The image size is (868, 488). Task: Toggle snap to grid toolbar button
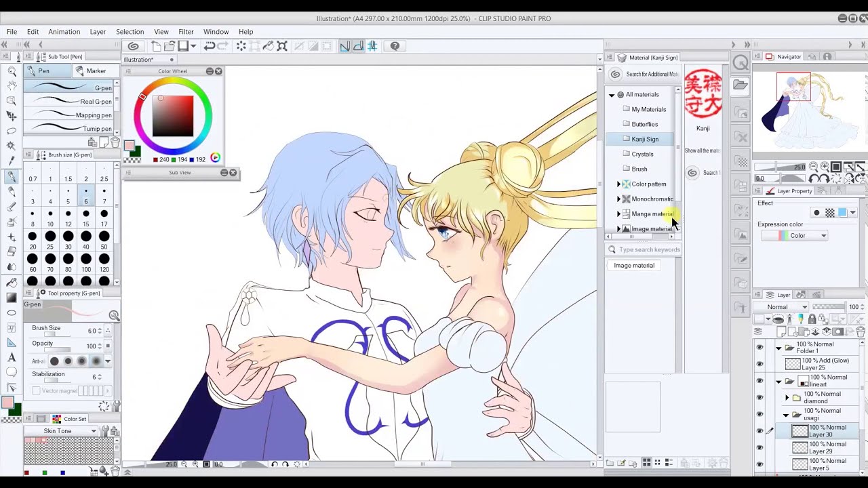(x=372, y=46)
